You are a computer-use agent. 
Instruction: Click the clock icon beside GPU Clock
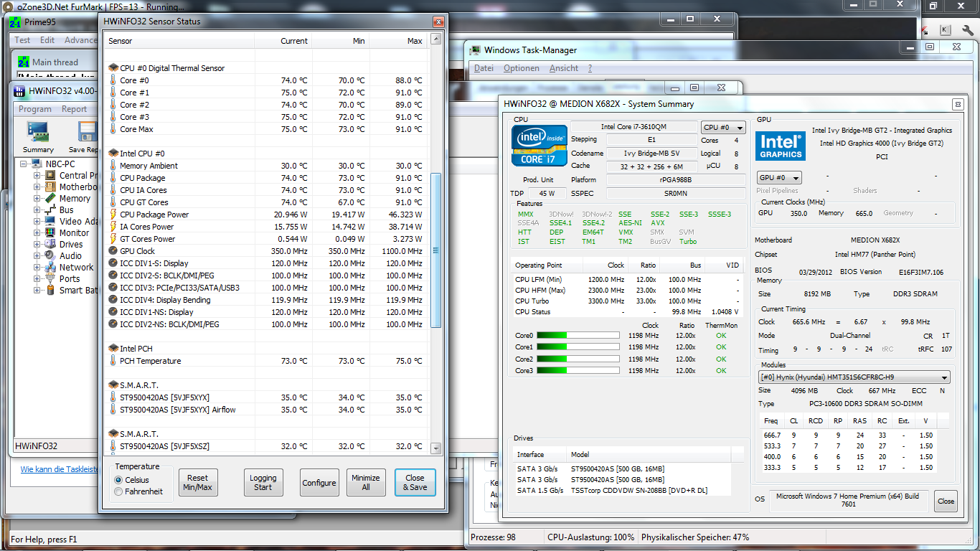113,251
